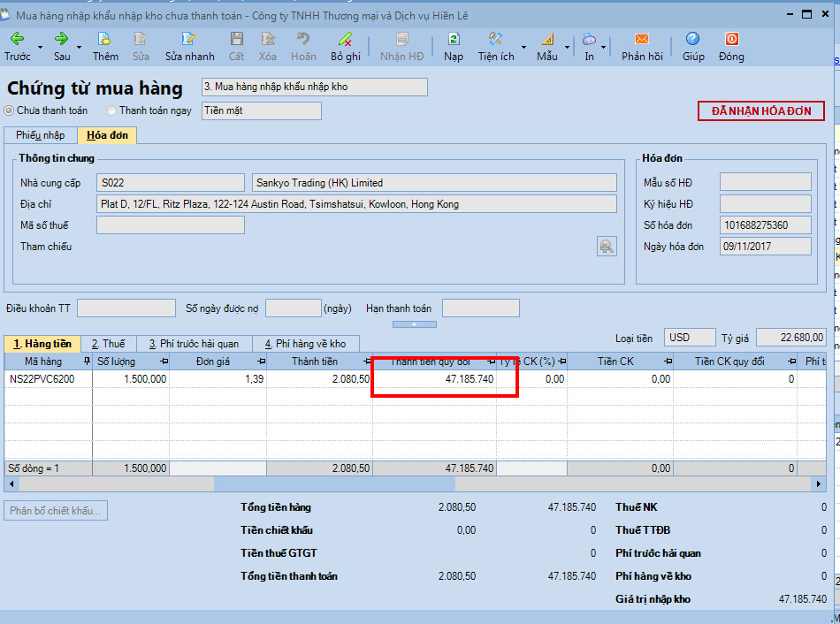Click the horizontal scrollbar left arrow
This screenshot has width=840, height=624.
[x=11, y=484]
